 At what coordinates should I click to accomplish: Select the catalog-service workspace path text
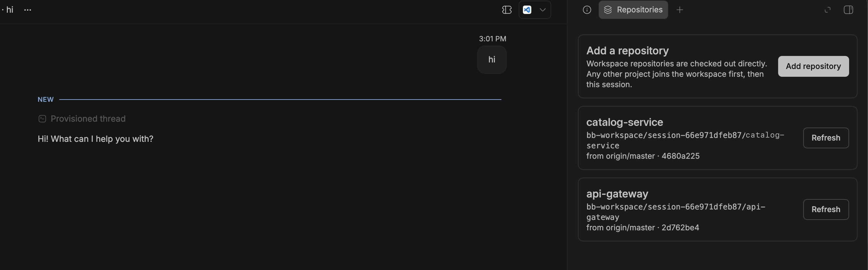point(685,141)
